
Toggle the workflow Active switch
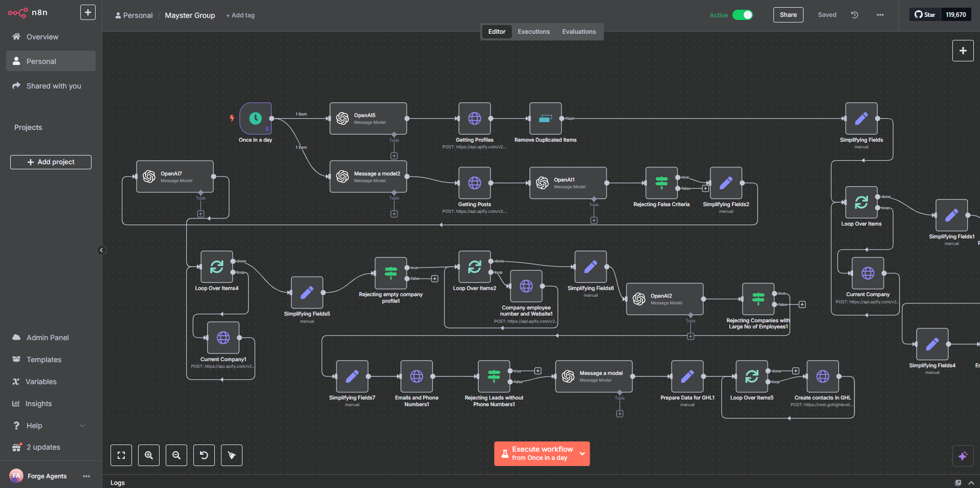[742, 15]
